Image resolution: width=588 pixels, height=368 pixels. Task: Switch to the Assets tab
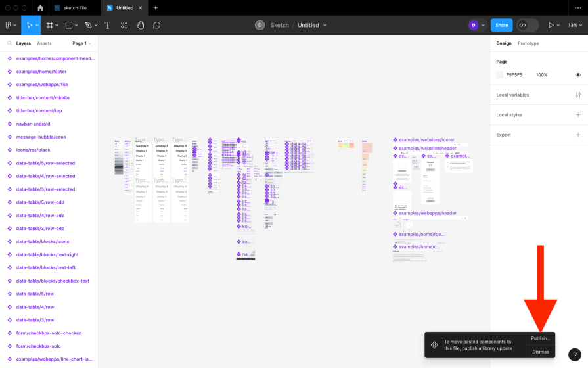point(44,43)
